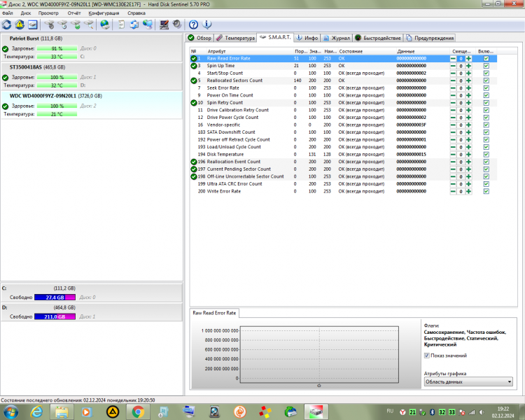Click green status icon of Current Pending Sector Count
525x420 pixels.
pyautogui.click(x=193, y=169)
